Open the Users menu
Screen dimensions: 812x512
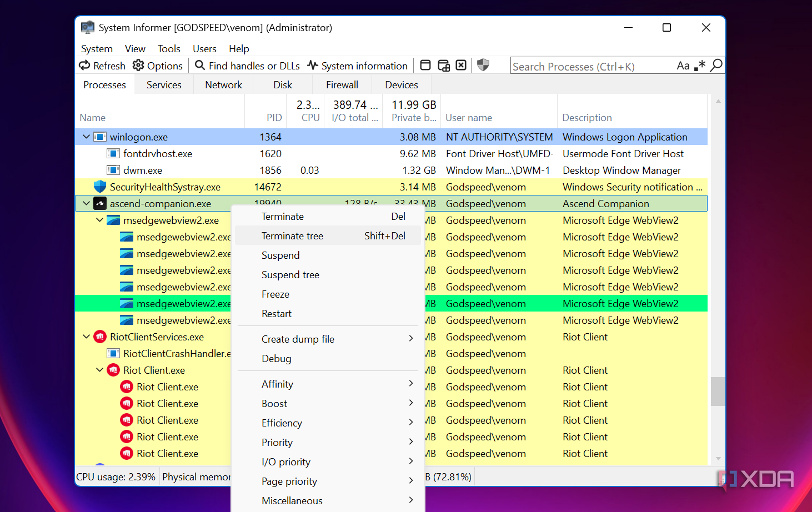[x=204, y=49]
